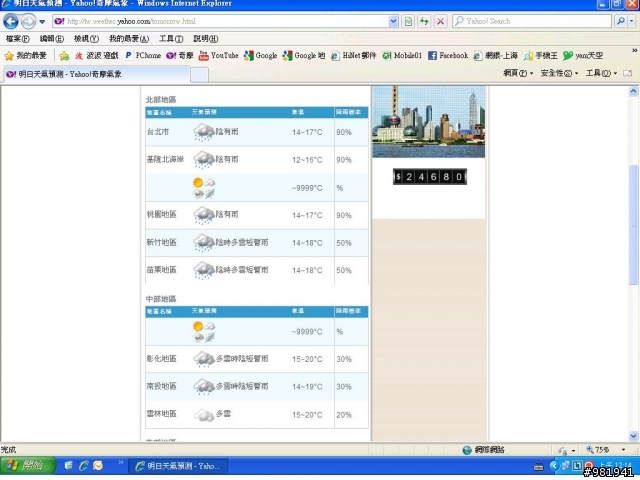Open the 說明(H) menu
The height and width of the screenshot is (480, 640).
click(205, 39)
